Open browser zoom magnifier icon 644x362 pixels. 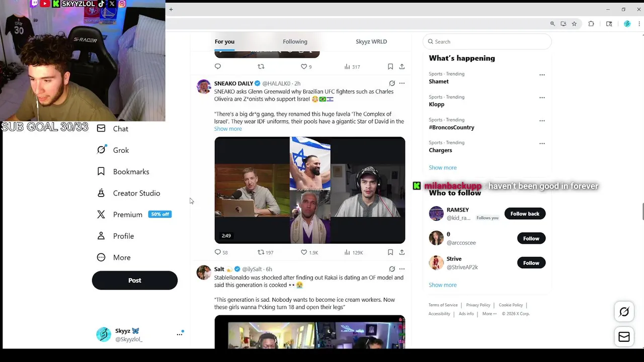552,24
